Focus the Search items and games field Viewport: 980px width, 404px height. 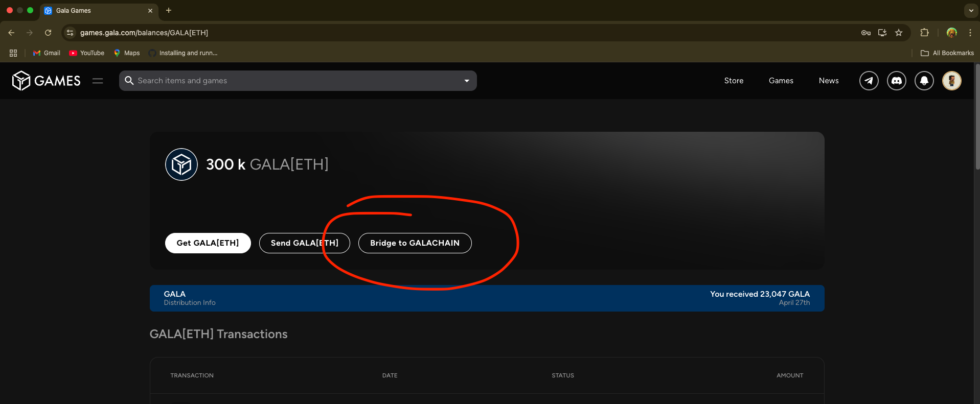(298, 81)
